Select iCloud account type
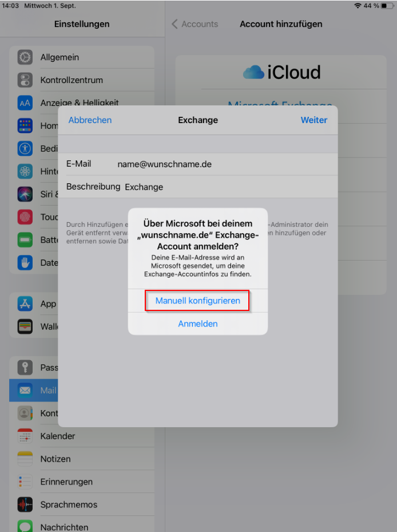 pos(281,72)
